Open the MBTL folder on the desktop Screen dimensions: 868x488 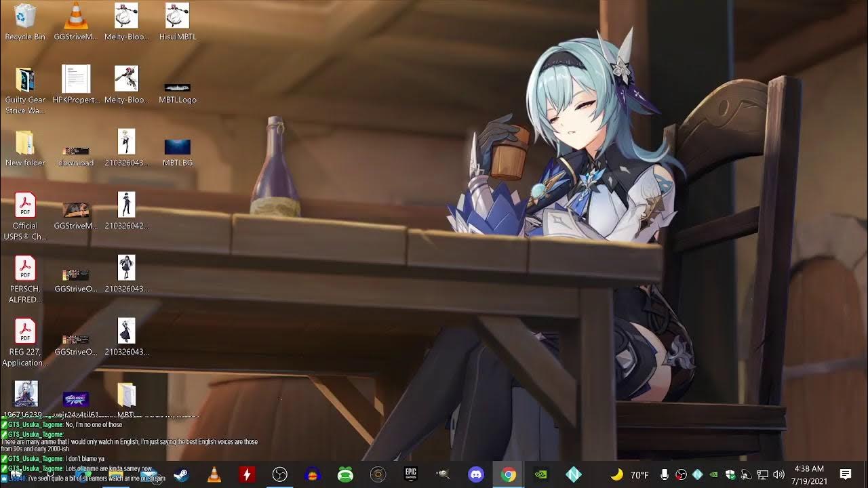[x=127, y=400]
